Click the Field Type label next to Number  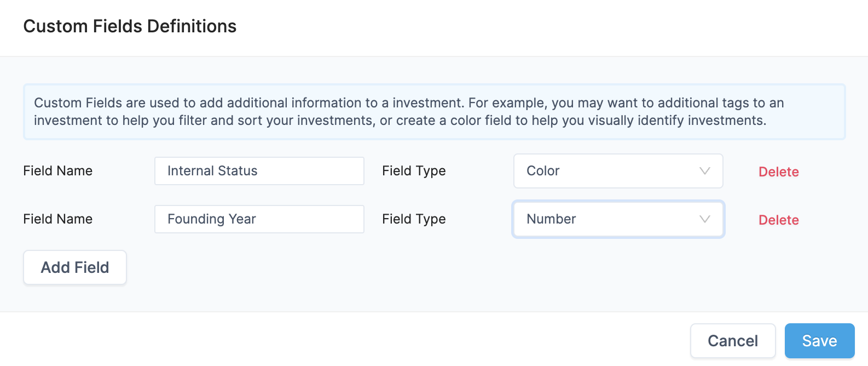(x=414, y=219)
